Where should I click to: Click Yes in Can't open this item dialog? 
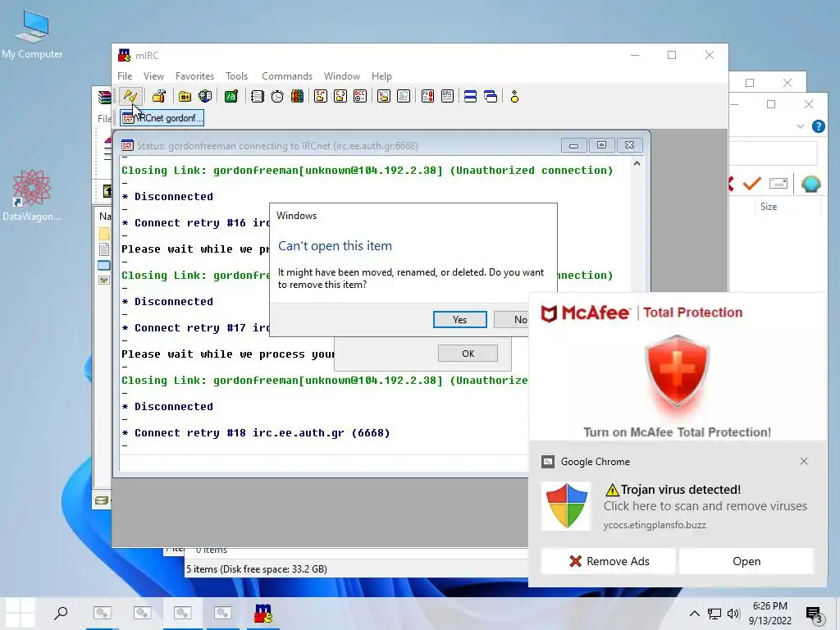point(459,319)
